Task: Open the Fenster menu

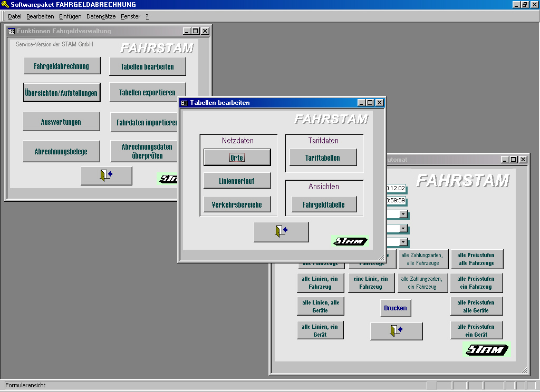Action: point(130,16)
